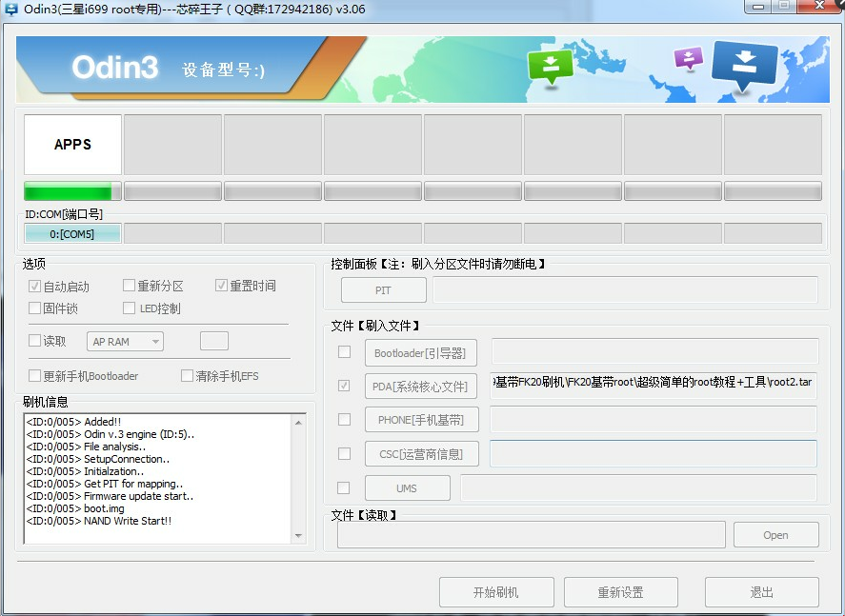This screenshot has width=845, height=616.
Task: Click the 刷机信息 section label
Action: pyautogui.click(x=46, y=402)
